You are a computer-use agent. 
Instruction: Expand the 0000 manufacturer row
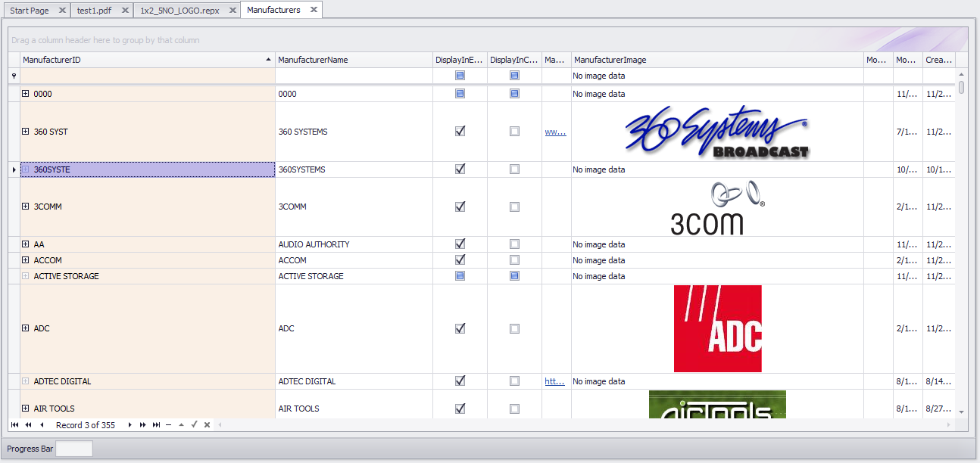click(x=26, y=94)
